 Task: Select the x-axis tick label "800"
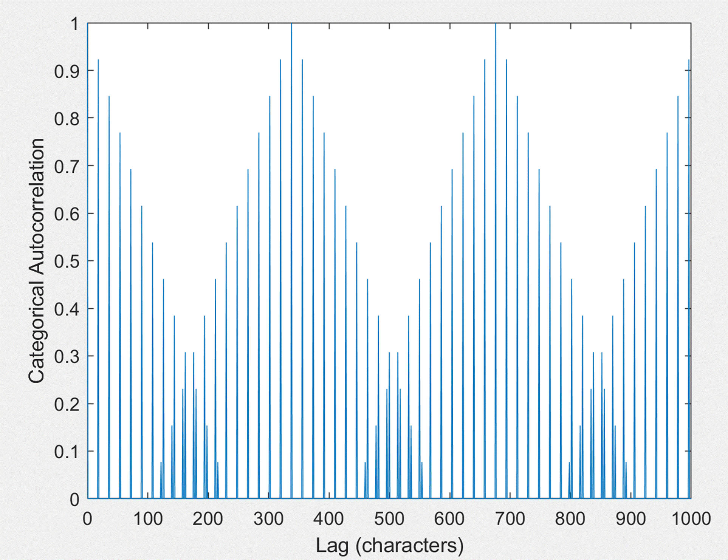point(570,519)
